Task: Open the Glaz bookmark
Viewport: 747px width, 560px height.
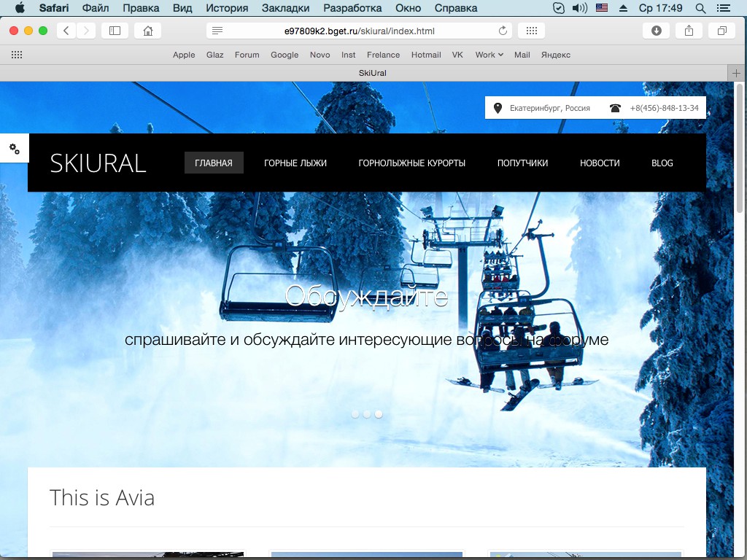Action: [215, 55]
